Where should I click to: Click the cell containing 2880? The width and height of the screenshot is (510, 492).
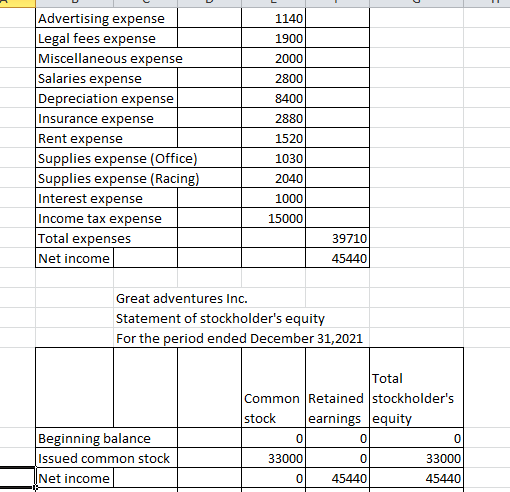(273, 118)
